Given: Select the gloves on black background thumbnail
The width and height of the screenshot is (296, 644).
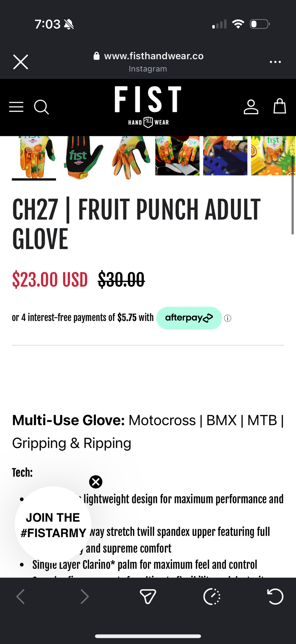Looking at the screenshot, I should [x=177, y=156].
